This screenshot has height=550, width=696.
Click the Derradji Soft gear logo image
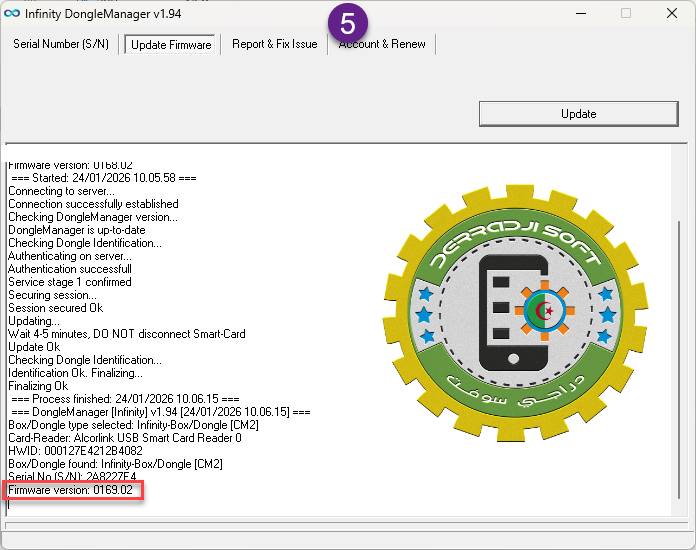pos(515,313)
